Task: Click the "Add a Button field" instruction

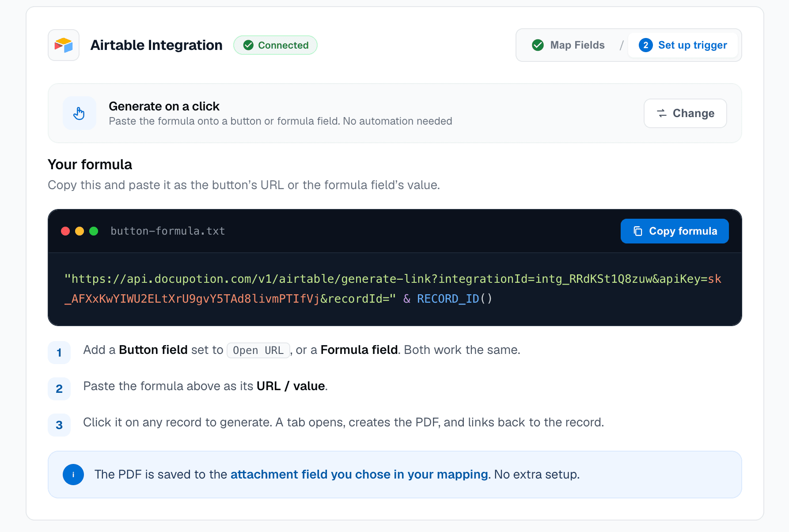Action: 302,350
